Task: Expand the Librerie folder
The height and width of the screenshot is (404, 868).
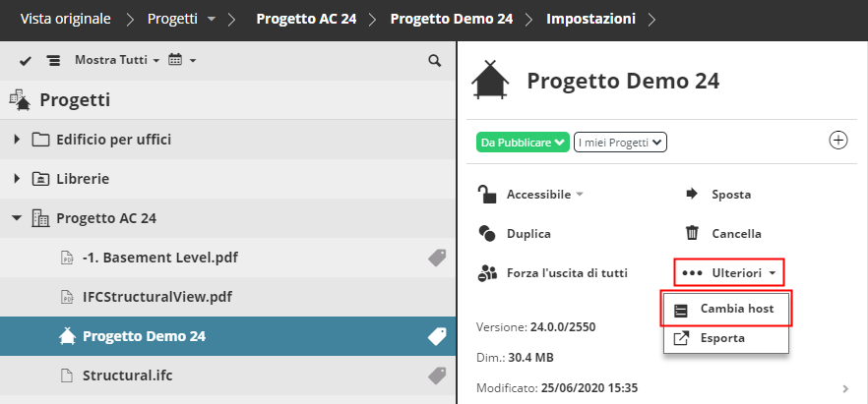Action: pyautogui.click(x=17, y=179)
